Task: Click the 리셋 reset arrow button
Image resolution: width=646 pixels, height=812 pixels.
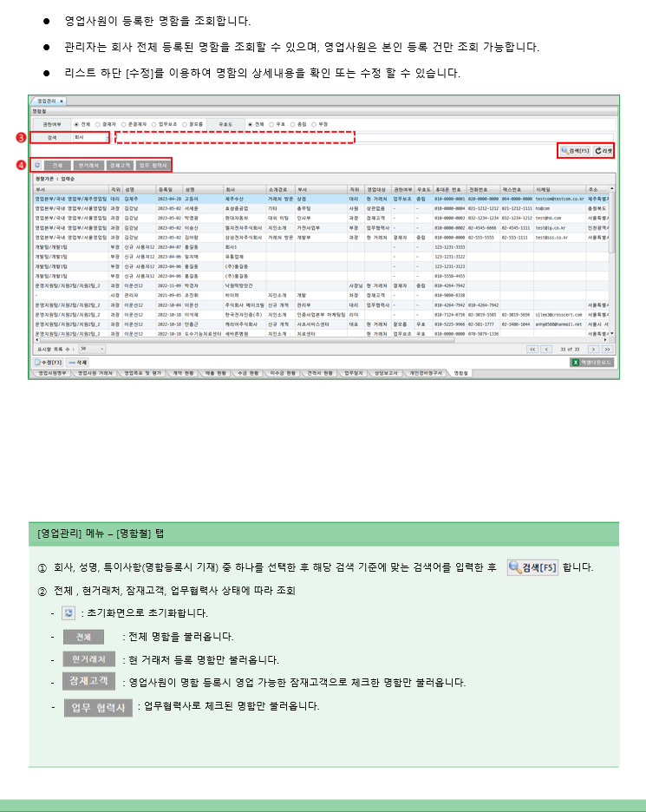Action: [x=603, y=151]
